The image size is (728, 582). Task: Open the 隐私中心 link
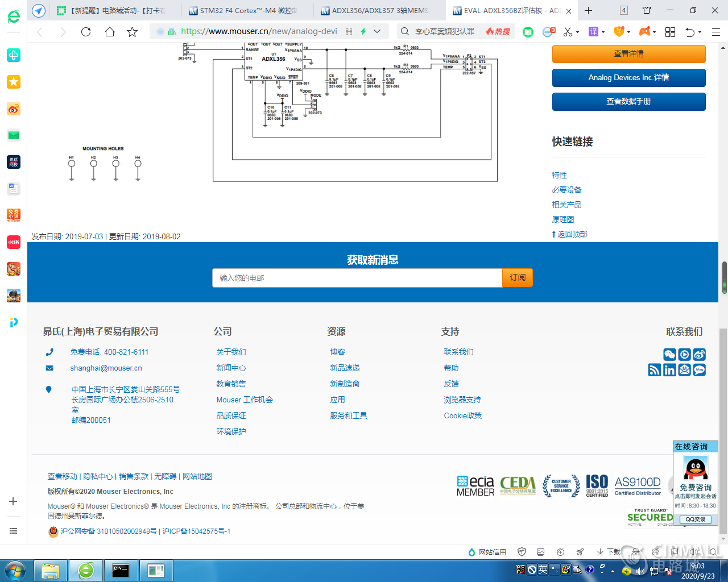[x=98, y=476]
